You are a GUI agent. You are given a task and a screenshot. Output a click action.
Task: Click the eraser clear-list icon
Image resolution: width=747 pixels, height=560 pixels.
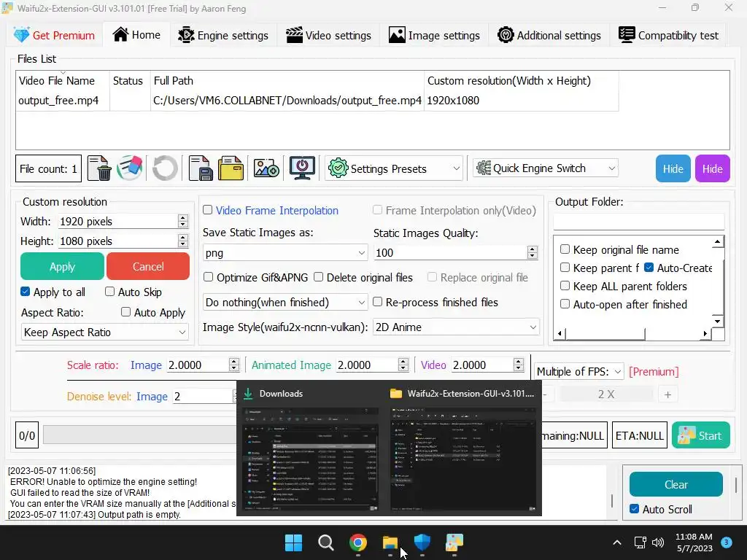130,168
